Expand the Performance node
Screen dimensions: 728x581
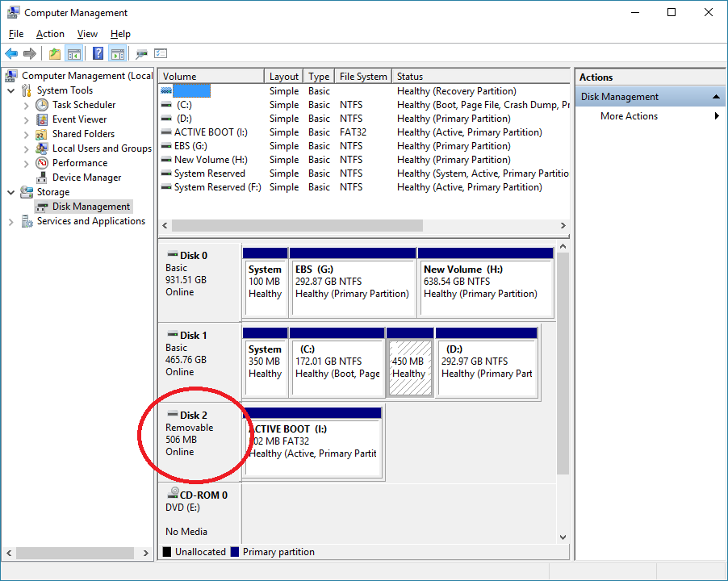pyautogui.click(x=26, y=163)
